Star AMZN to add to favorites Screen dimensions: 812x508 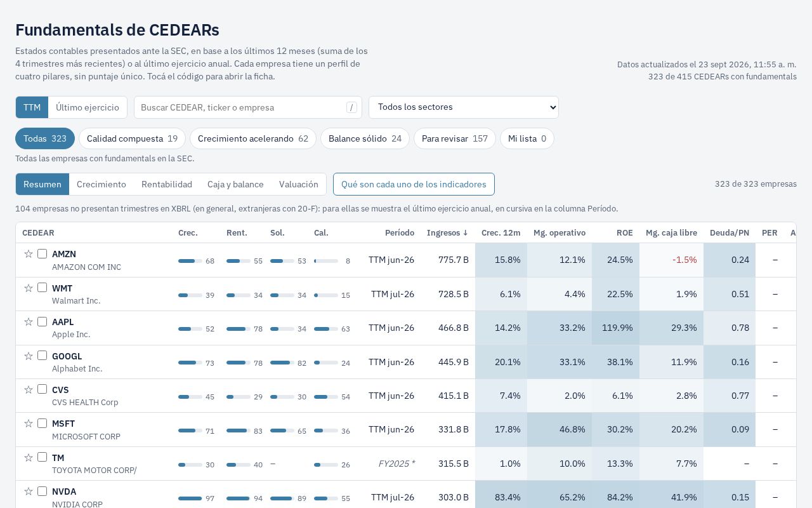pyautogui.click(x=29, y=254)
